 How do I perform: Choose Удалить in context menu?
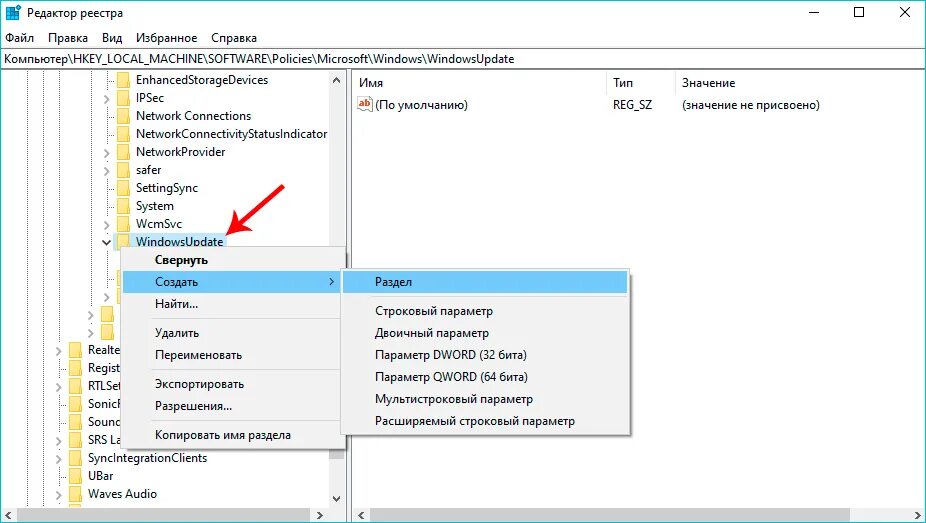tap(231, 333)
